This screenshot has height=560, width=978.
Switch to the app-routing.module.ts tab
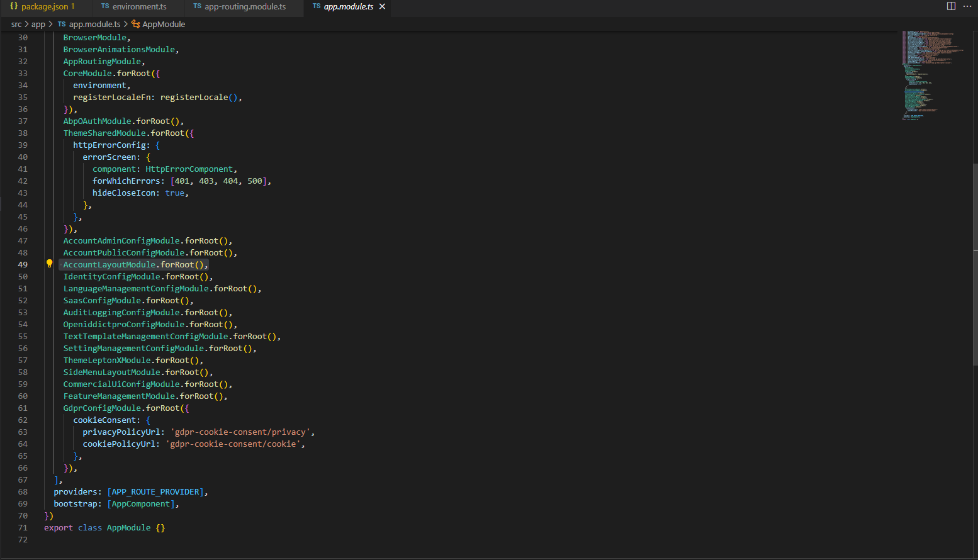pyautogui.click(x=244, y=6)
